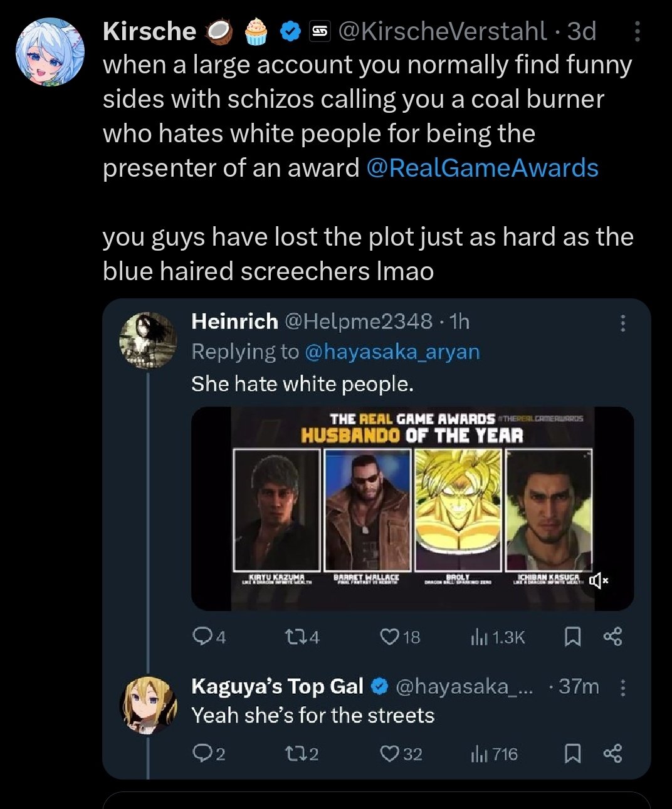The height and width of the screenshot is (809, 672).
Task: Tap the blue verified badge beside Kirsche
Action: click(x=289, y=31)
